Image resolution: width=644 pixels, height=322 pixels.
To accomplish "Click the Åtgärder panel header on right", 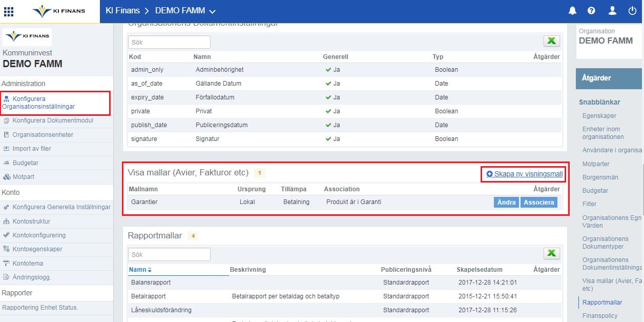I will tap(609, 78).
